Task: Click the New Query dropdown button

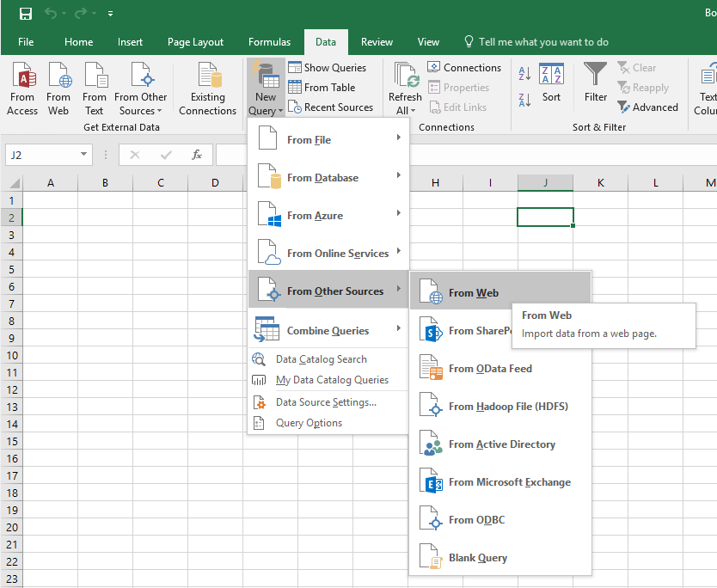Action: click(x=266, y=89)
